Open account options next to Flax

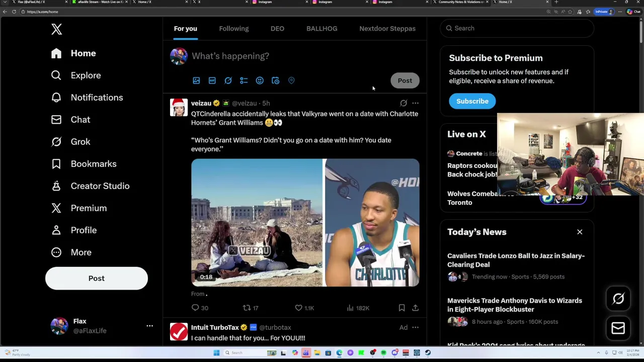coord(149,326)
